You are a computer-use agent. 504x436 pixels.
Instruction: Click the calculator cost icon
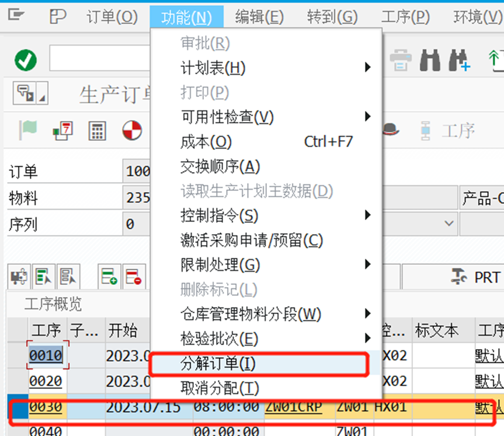click(x=97, y=131)
